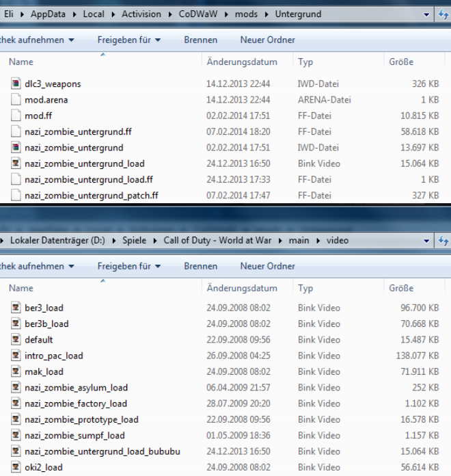
Task: Click the oki2_load Bink video icon
Action: [x=16, y=467]
